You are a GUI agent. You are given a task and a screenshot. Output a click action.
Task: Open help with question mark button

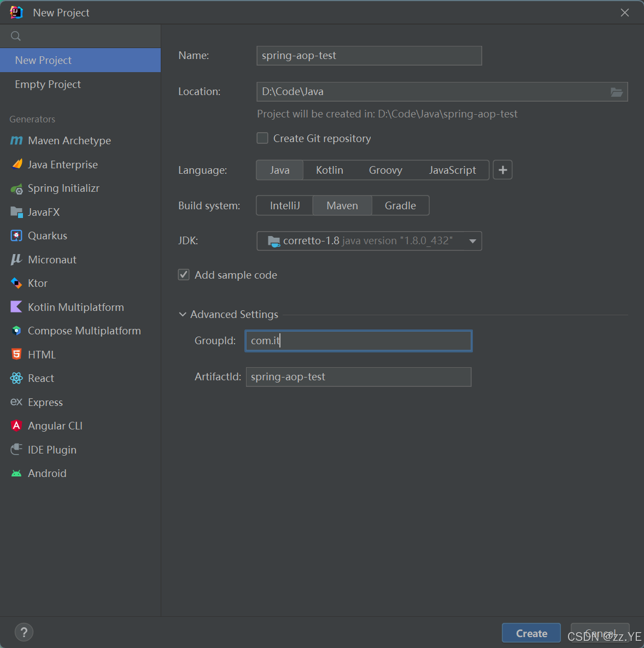click(24, 632)
